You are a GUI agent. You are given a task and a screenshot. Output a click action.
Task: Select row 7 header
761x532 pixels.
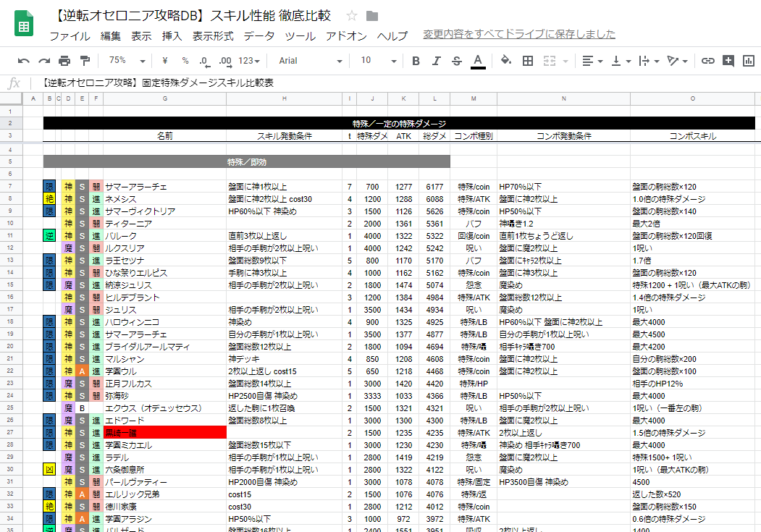(11, 187)
